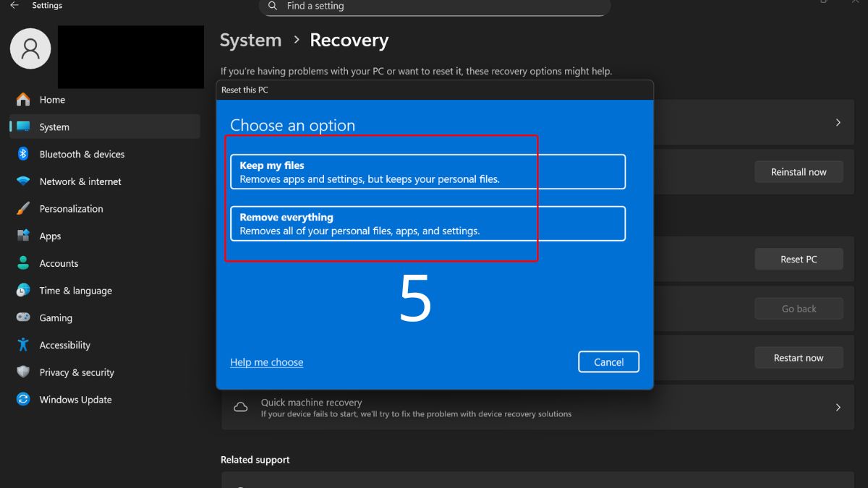Click the Restart now button
Screen dimensions: 868x488
tap(799, 358)
